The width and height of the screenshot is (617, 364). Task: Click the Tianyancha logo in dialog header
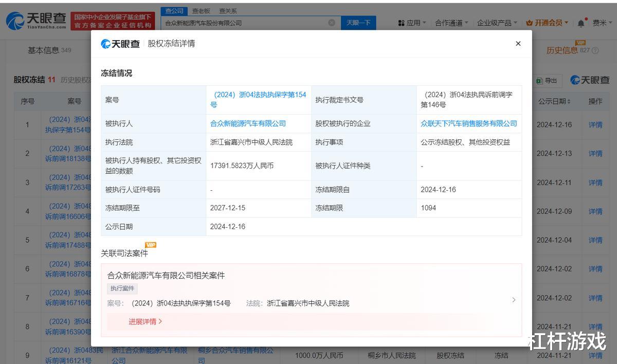120,44
